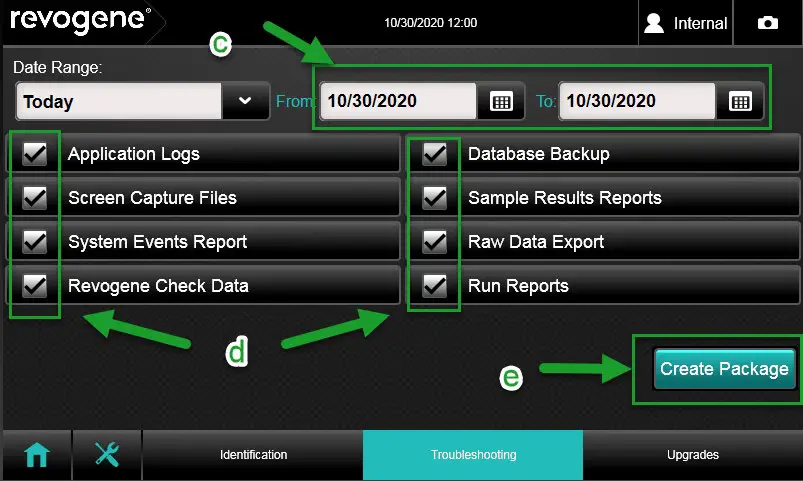Take a screenshot with the camera icon
Viewport: 803px width, 481px height.
[x=768, y=23]
